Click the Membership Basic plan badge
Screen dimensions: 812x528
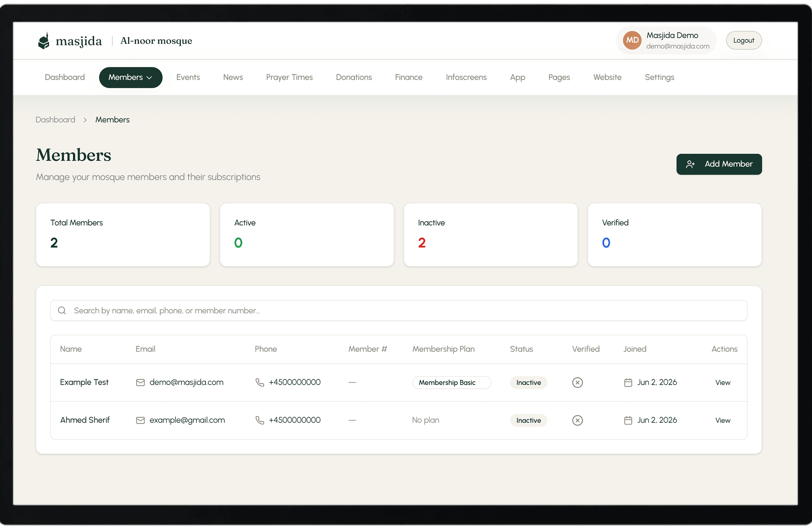pos(451,383)
